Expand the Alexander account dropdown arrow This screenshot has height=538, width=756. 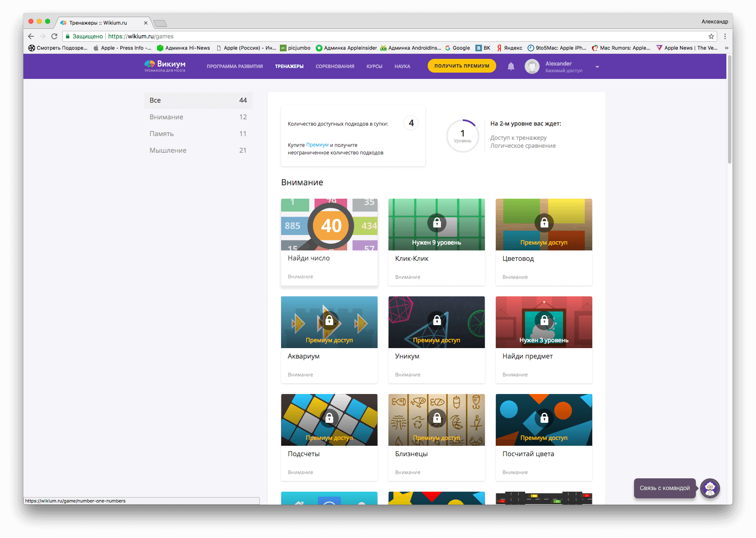click(x=597, y=67)
